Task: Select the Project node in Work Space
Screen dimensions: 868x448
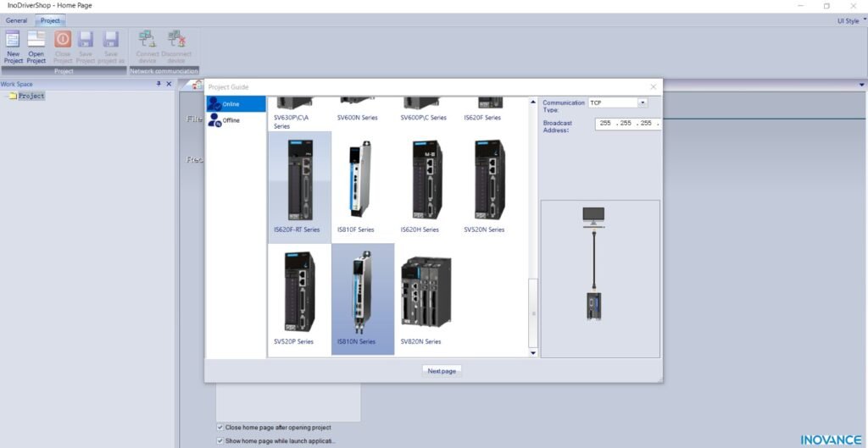Action: click(x=31, y=96)
